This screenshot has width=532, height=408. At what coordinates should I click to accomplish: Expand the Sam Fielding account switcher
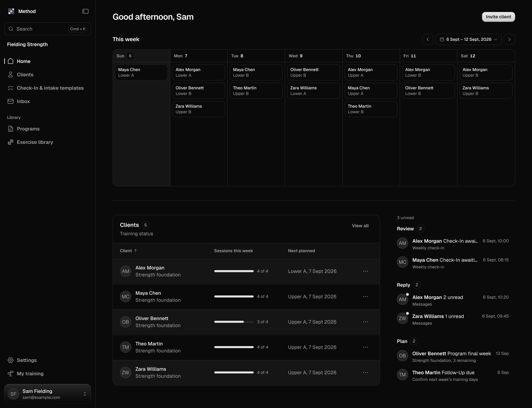(48, 394)
